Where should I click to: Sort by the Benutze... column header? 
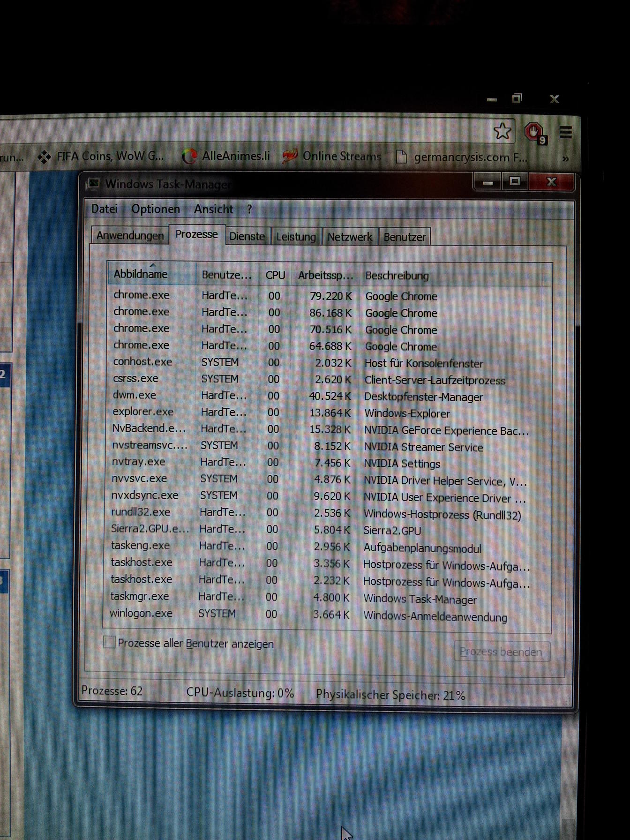point(227,275)
